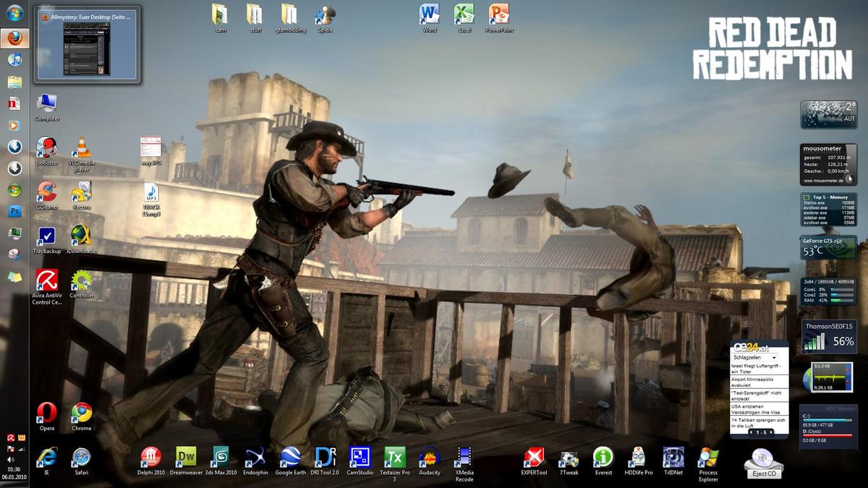Click the Thomson5E0F15 wireless signal gadget
This screenshot has width=868, height=488.
click(x=829, y=337)
